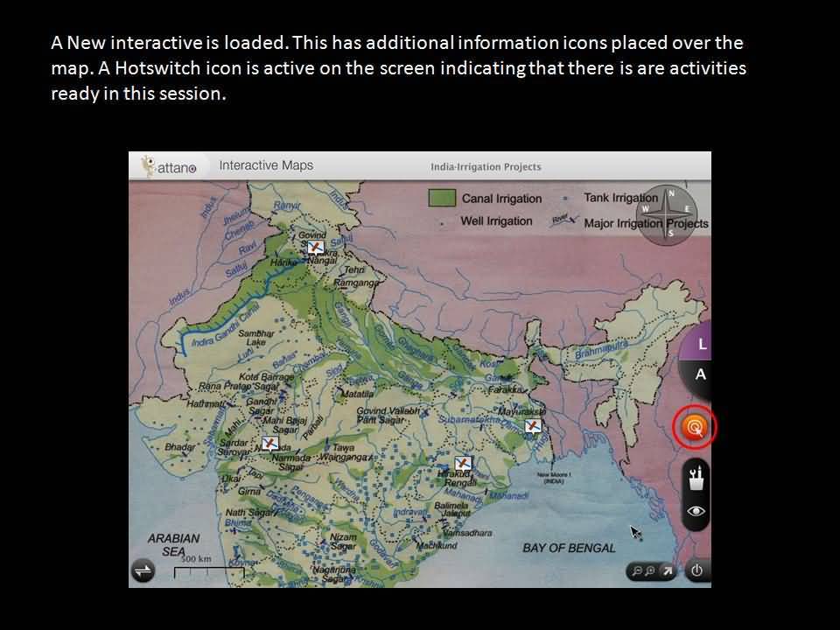This screenshot has height=630, width=840.
Task: Open info marker near Bhakra Nangal
Action: tap(316, 248)
